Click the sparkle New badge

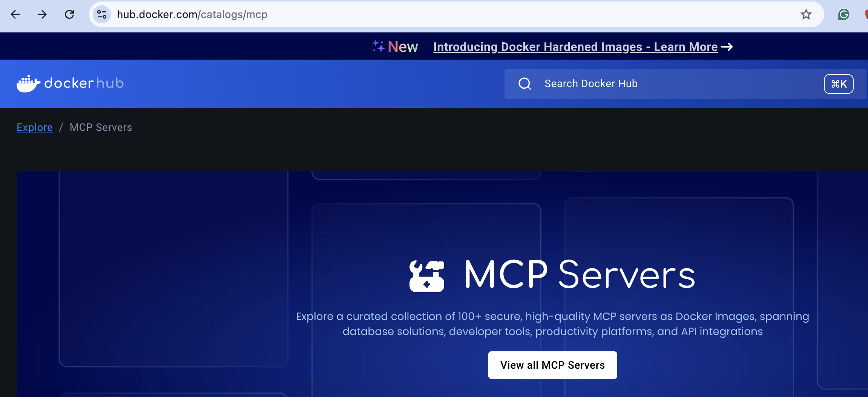[395, 47]
